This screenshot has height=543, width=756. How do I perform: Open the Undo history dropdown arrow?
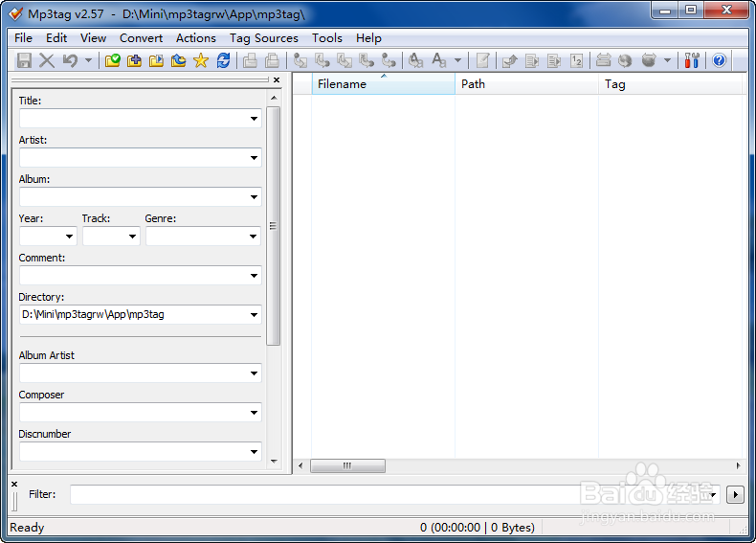88,61
